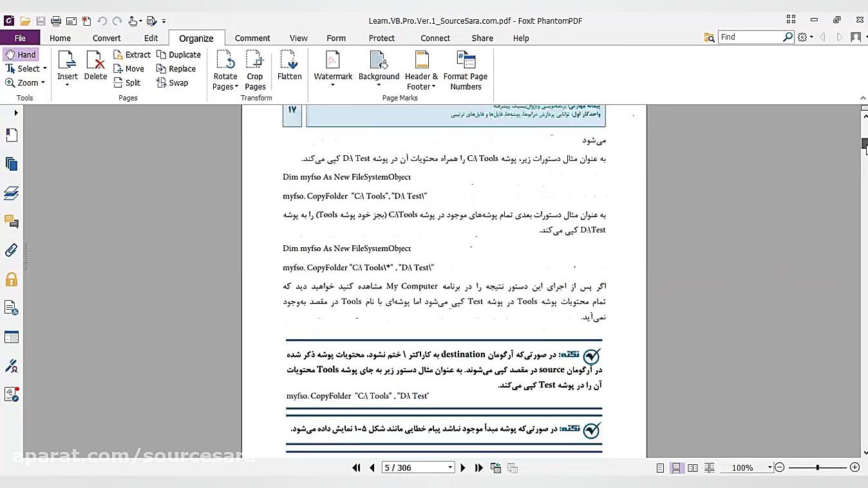Go to previous page arrow
Image resolution: width=868 pixels, height=488 pixels.
point(372,468)
